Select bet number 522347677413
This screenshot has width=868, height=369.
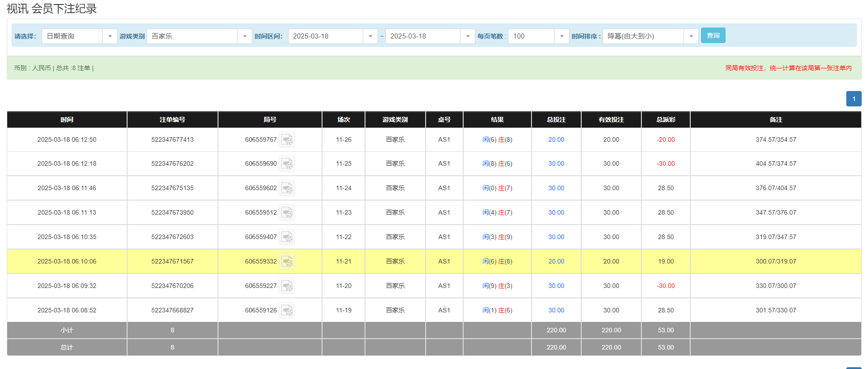point(172,140)
